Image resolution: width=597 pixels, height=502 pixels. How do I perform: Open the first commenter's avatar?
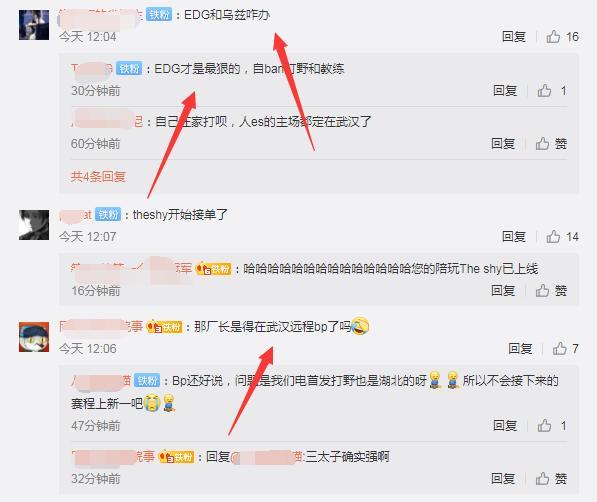click(x=34, y=25)
